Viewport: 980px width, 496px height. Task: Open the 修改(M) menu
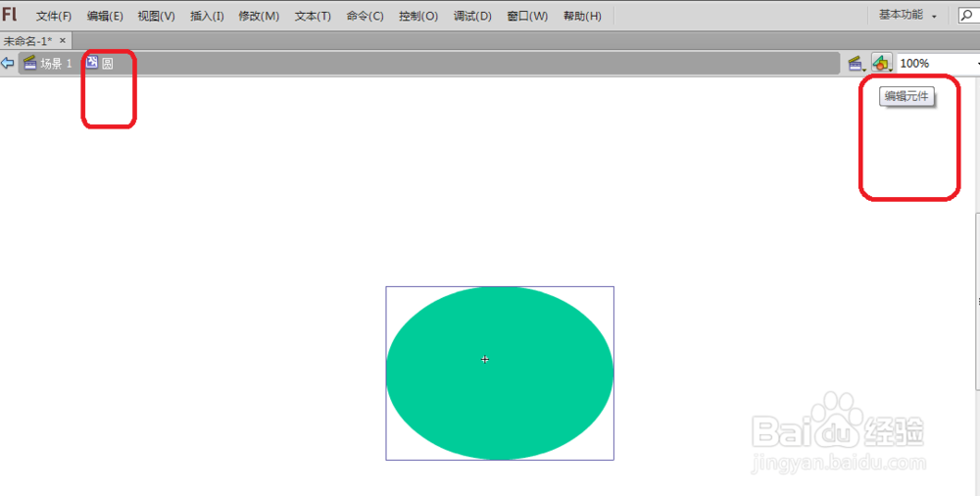(259, 17)
